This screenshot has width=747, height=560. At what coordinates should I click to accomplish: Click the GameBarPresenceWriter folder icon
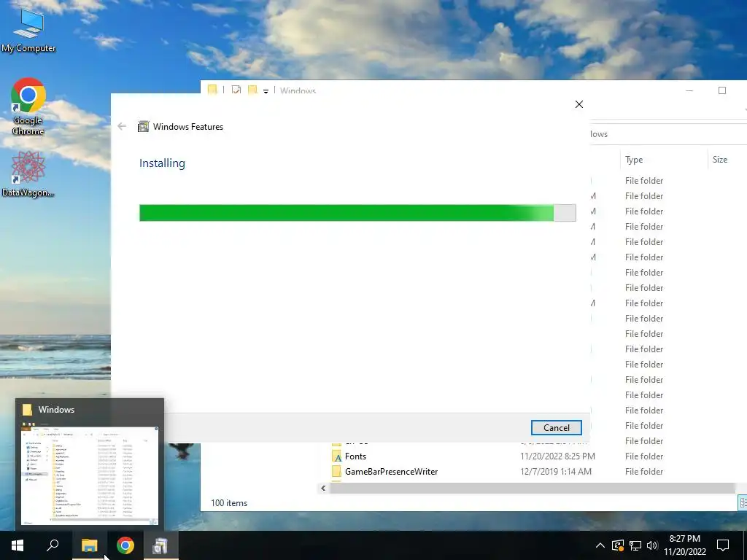336,472
